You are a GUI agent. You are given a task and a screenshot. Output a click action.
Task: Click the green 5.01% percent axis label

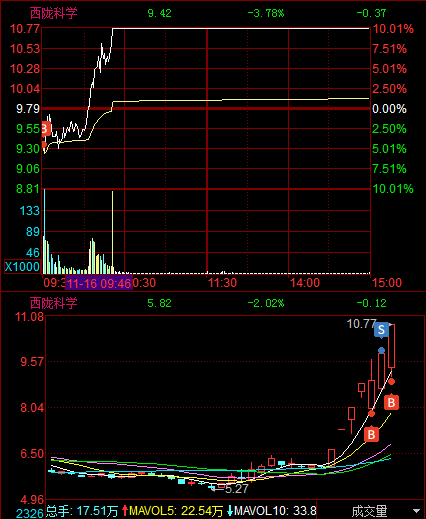(x=390, y=149)
